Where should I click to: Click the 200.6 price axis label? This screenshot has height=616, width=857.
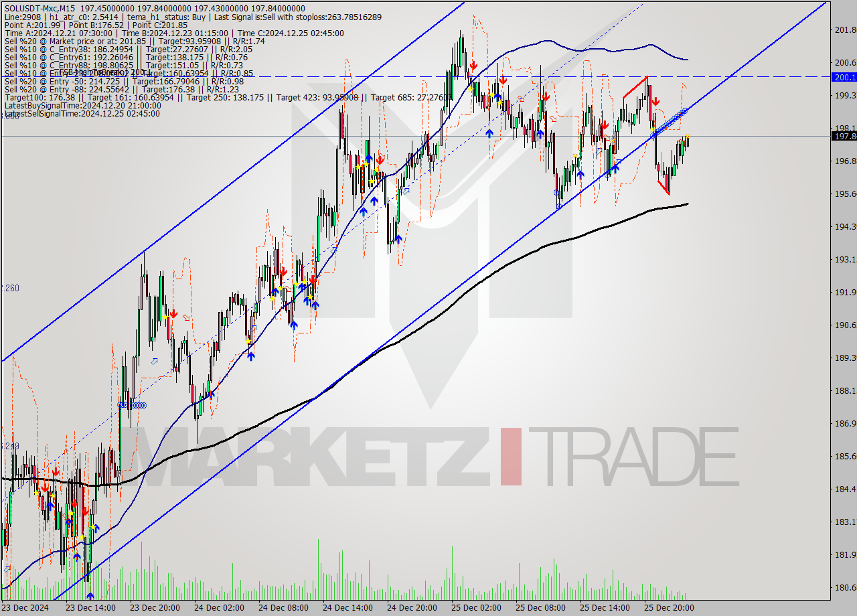tap(845, 62)
